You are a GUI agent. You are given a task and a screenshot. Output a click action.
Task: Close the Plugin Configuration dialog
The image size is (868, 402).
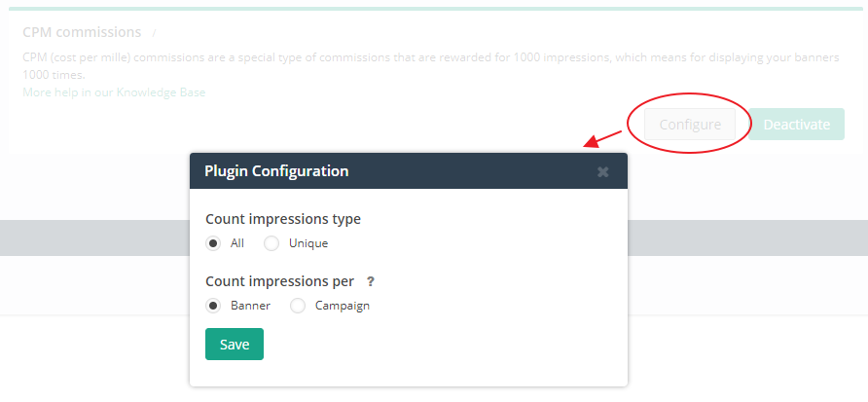pos(603,171)
